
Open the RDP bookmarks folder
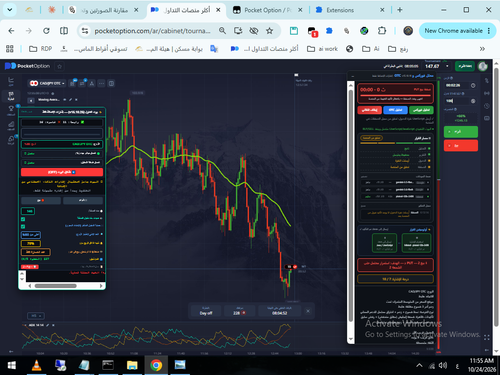tap(41, 49)
